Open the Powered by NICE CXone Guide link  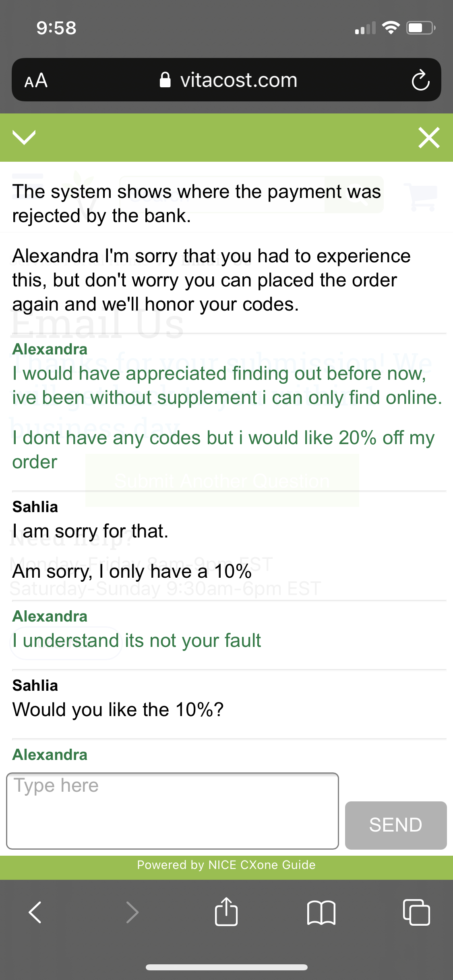click(x=226, y=865)
